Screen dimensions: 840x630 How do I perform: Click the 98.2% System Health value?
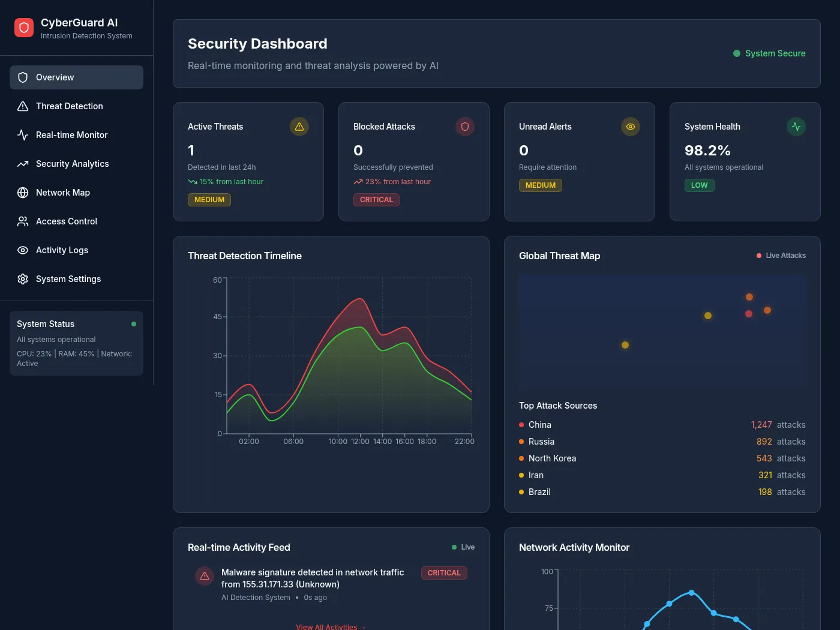coord(707,151)
